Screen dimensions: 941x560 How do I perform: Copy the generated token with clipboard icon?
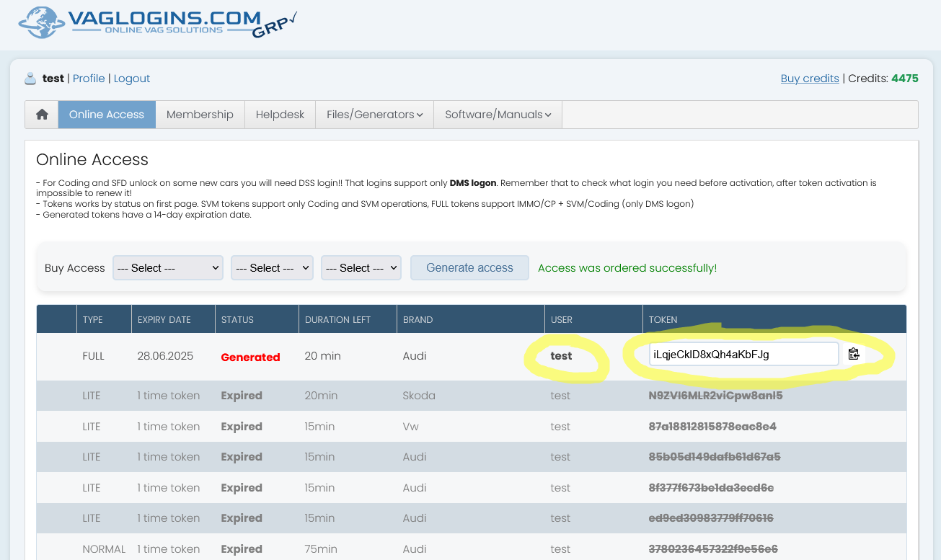click(x=854, y=354)
